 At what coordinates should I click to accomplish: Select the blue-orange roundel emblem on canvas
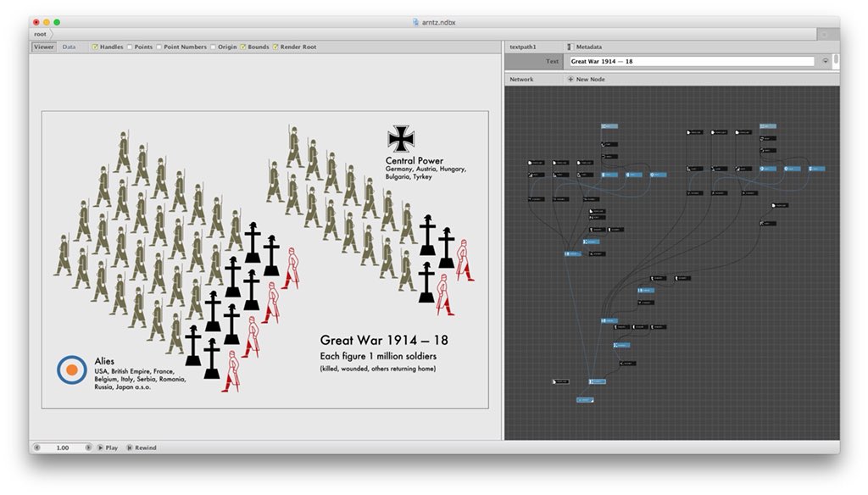(x=71, y=370)
